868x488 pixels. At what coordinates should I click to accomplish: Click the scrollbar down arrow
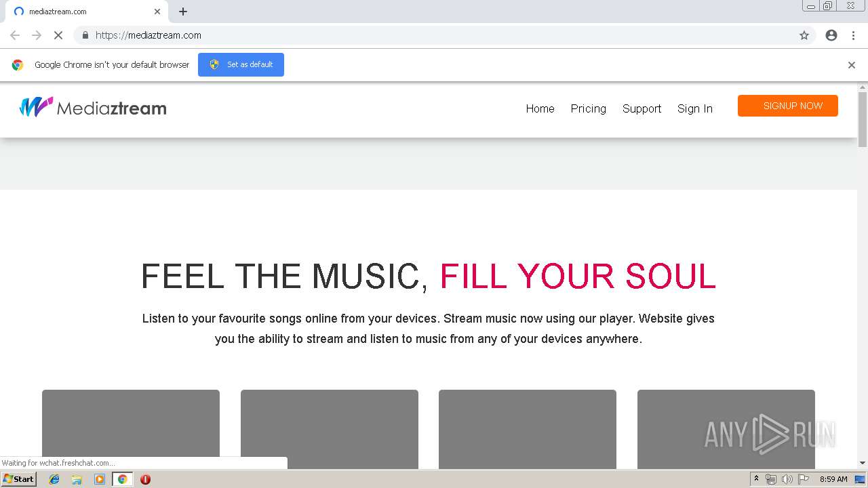pos(863,463)
